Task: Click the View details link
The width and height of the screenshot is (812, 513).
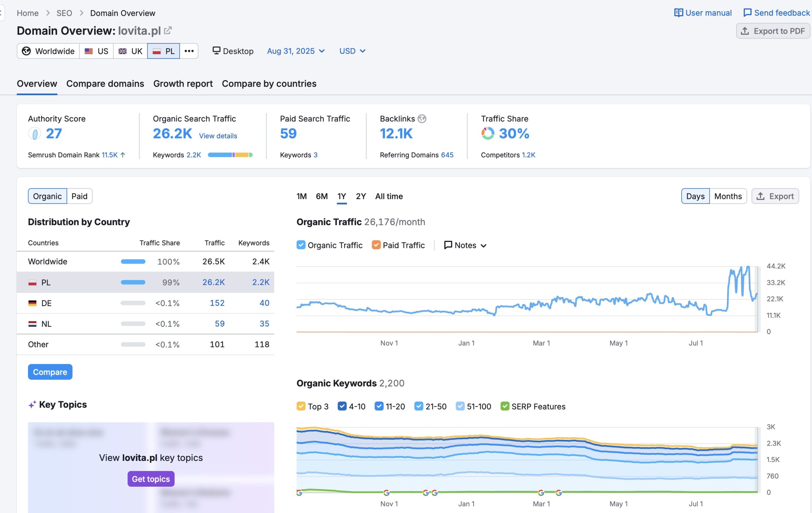Action: (218, 136)
